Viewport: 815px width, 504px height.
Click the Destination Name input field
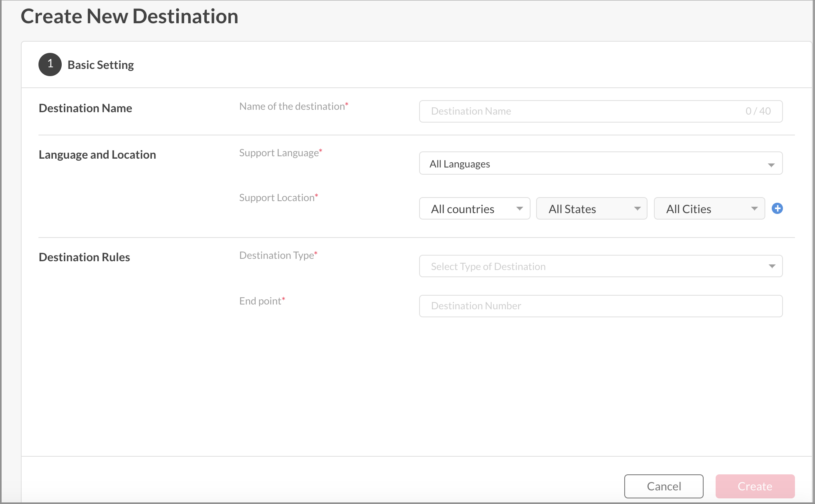pos(581,111)
